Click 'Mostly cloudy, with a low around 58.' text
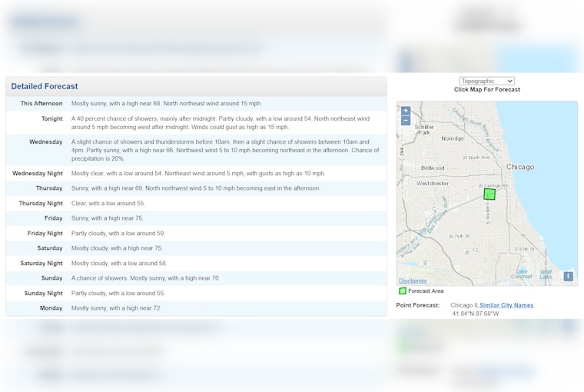The width and height of the screenshot is (584, 392). [119, 263]
